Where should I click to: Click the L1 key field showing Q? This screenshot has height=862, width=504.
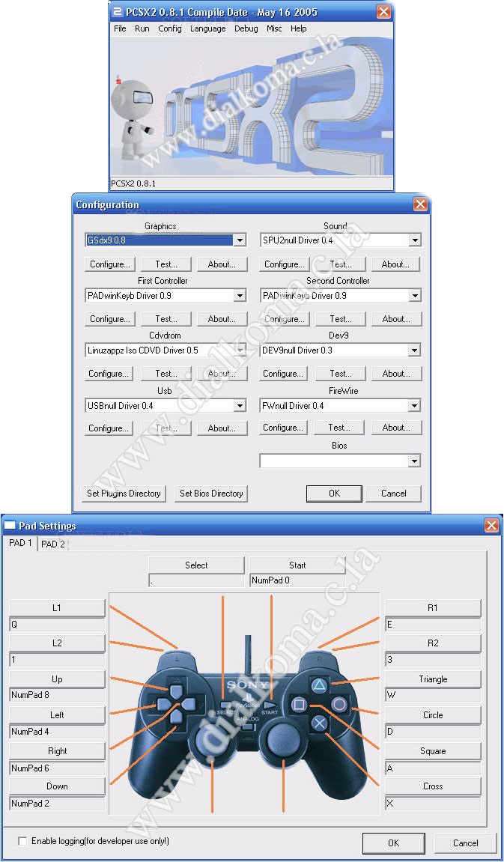coord(57,625)
